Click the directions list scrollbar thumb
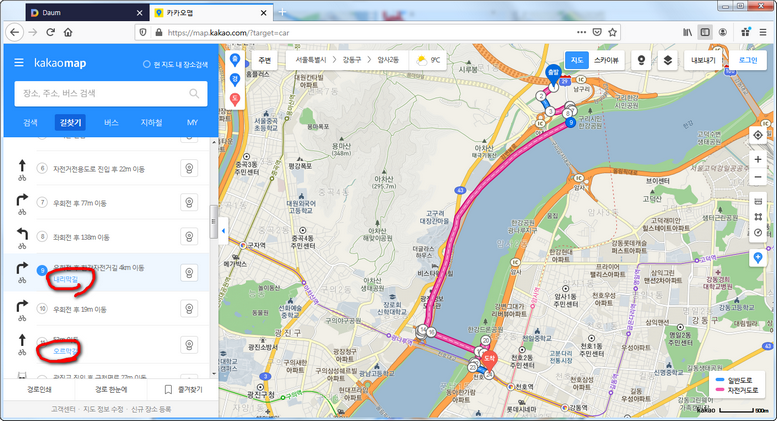777x421 pixels. [214, 221]
